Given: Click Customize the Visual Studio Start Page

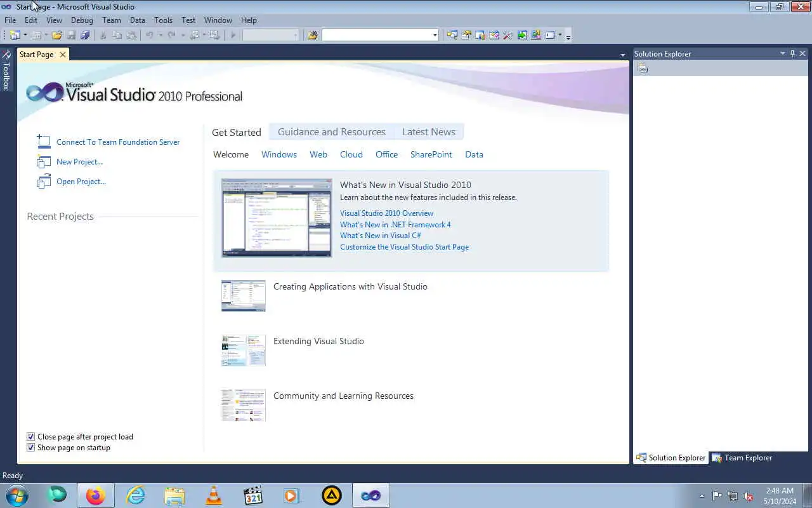Looking at the screenshot, I should click(404, 246).
